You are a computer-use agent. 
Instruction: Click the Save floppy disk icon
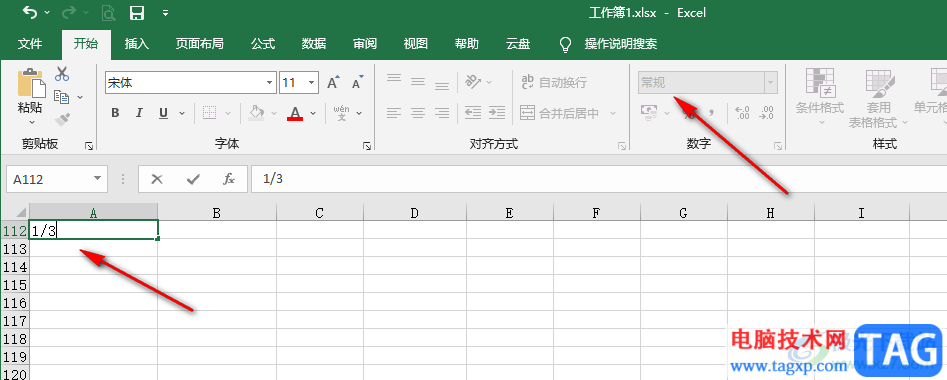[137, 12]
